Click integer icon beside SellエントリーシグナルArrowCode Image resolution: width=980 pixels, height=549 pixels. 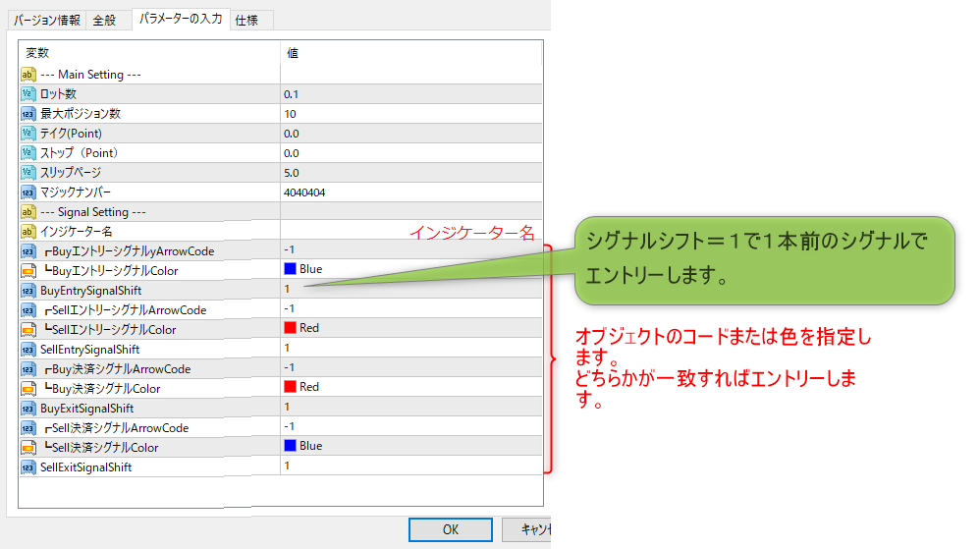pyautogui.click(x=27, y=310)
